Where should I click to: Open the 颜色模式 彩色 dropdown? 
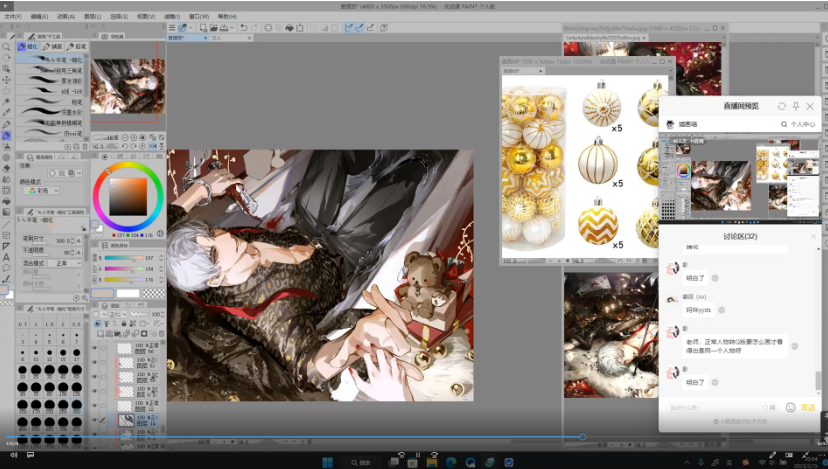click(42, 190)
